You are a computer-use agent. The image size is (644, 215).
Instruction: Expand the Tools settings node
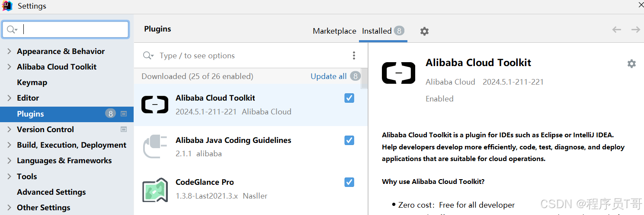coord(10,176)
